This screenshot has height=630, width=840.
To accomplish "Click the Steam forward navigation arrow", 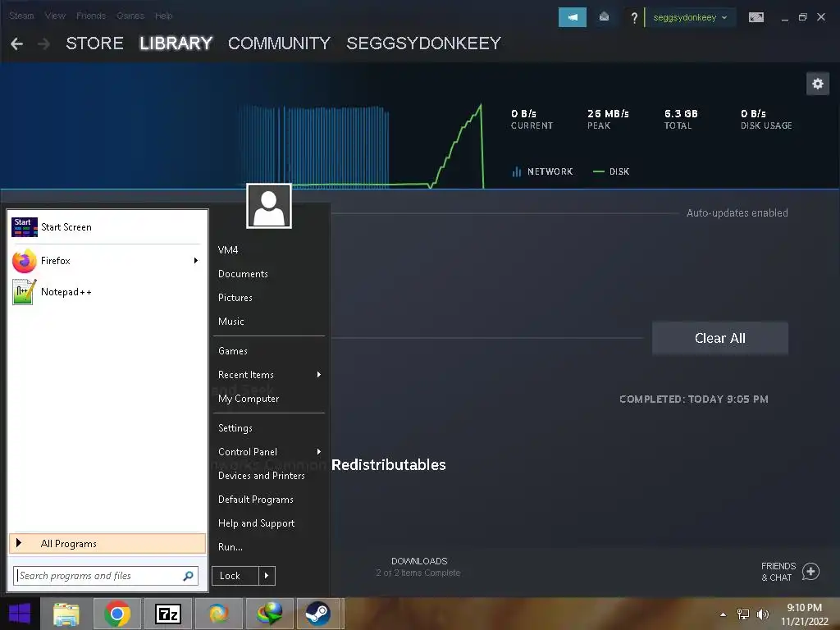I will 44,44.
